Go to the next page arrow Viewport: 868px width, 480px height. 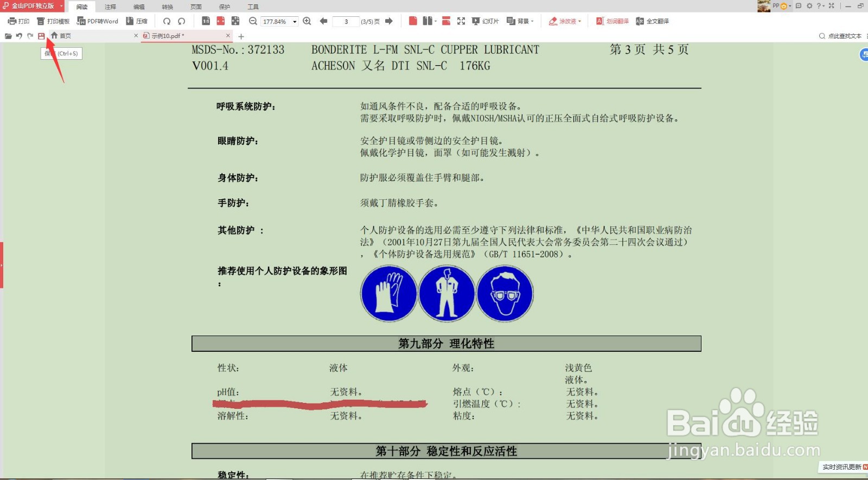coord(388,21)
